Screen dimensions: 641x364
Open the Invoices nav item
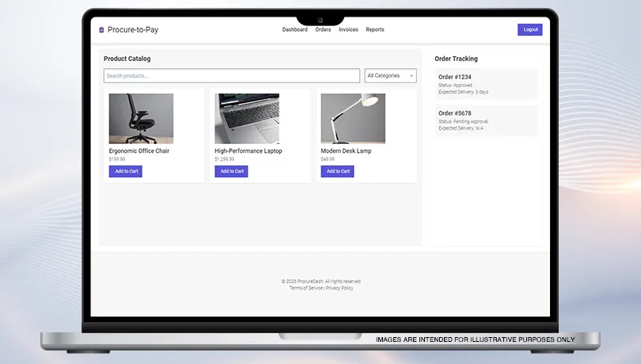click(x=348, y=30)
